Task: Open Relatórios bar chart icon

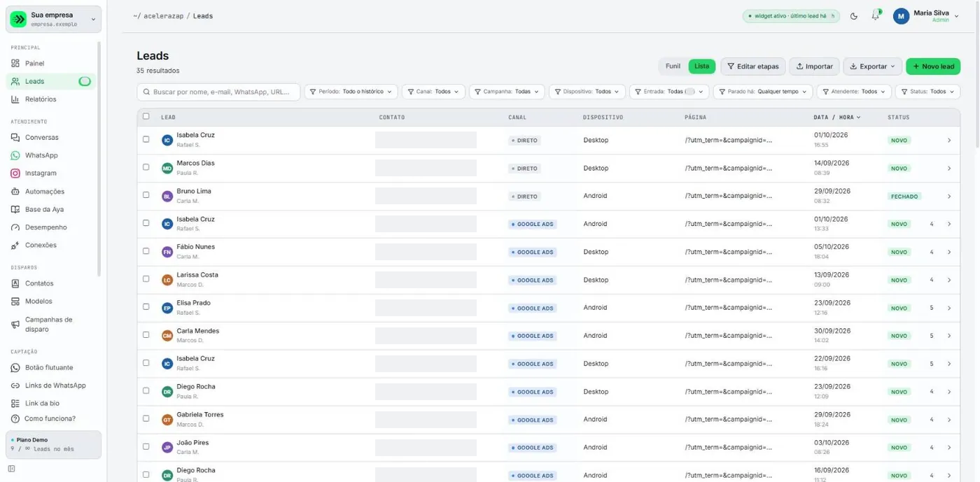Action: 15,99
